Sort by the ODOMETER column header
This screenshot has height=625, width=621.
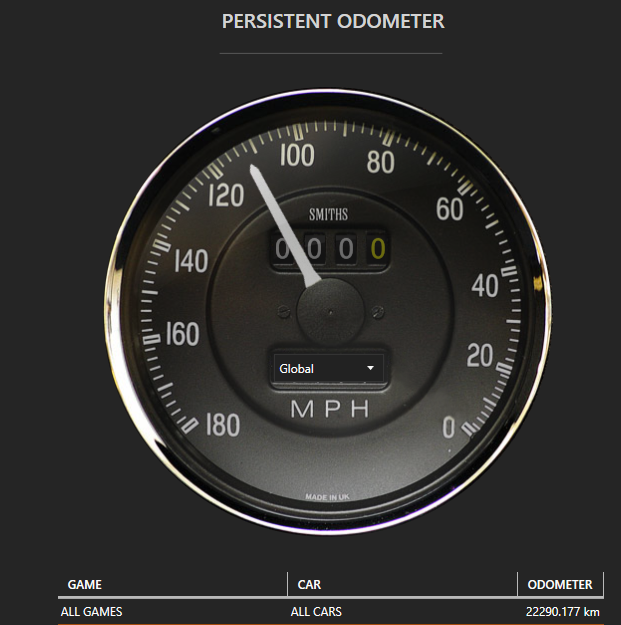coord(560,584)
